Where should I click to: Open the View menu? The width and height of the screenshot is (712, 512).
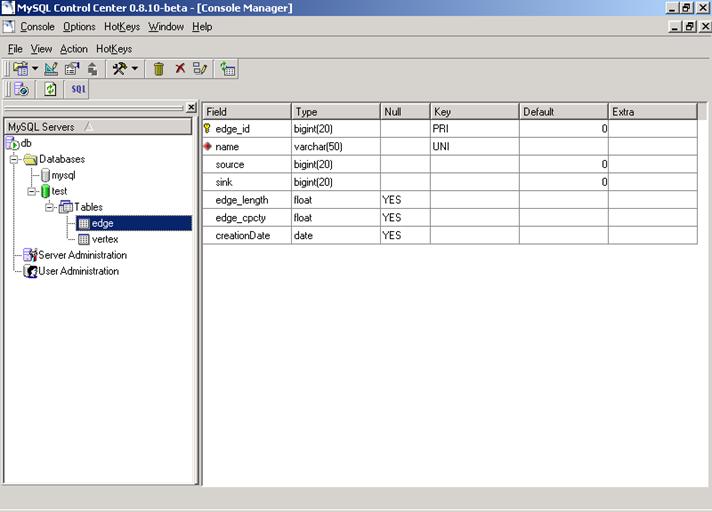(41, 49)
